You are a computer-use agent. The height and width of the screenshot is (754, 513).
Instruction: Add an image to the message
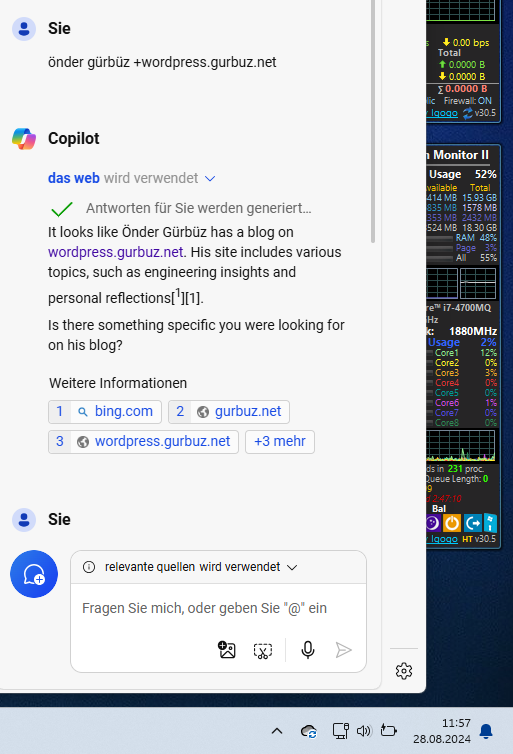click(x=226, y=650)
